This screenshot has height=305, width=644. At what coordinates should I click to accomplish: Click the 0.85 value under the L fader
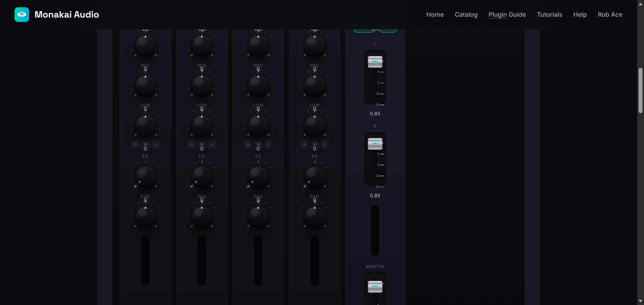pyautogui.click(x=375, y=114)
